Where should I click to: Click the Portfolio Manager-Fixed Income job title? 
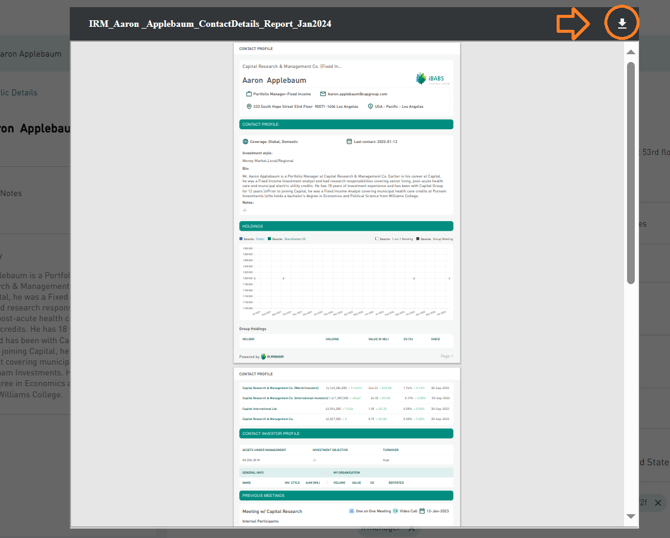click(x=282, y=94)
